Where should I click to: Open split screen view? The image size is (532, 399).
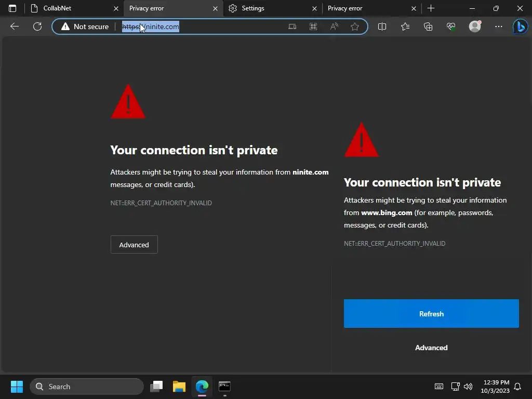382,26
